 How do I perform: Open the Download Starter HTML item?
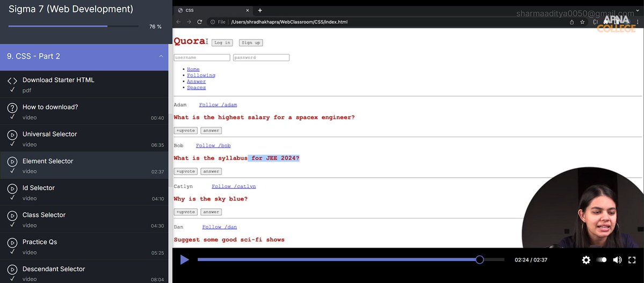coord(84,84)
